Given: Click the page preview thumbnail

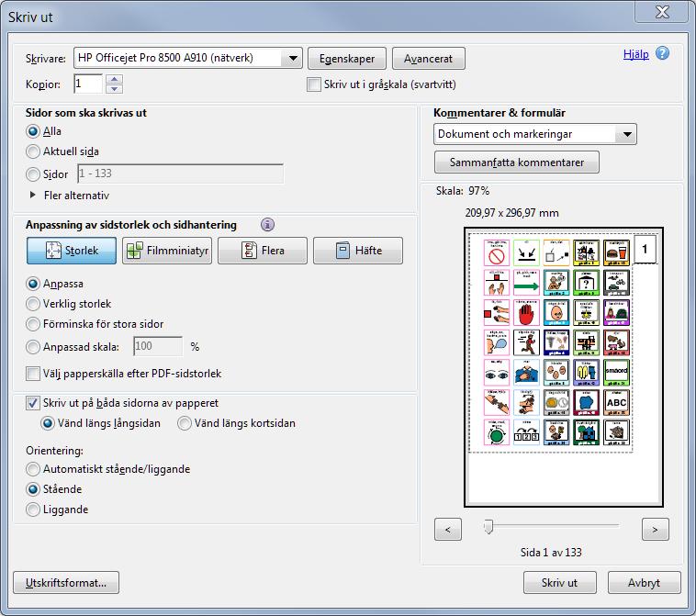Looking at the screenshot, I should tap(564, 367).
